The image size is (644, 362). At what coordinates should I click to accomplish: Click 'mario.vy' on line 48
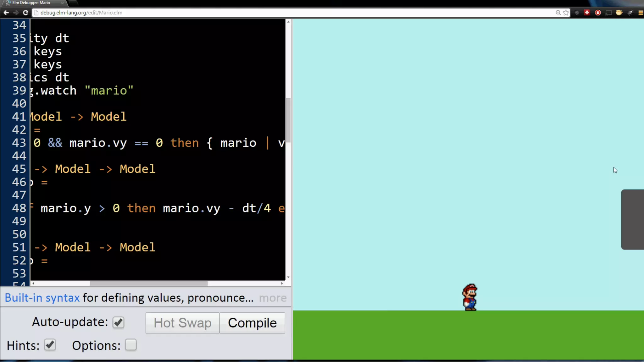click(x=192, y=208)
